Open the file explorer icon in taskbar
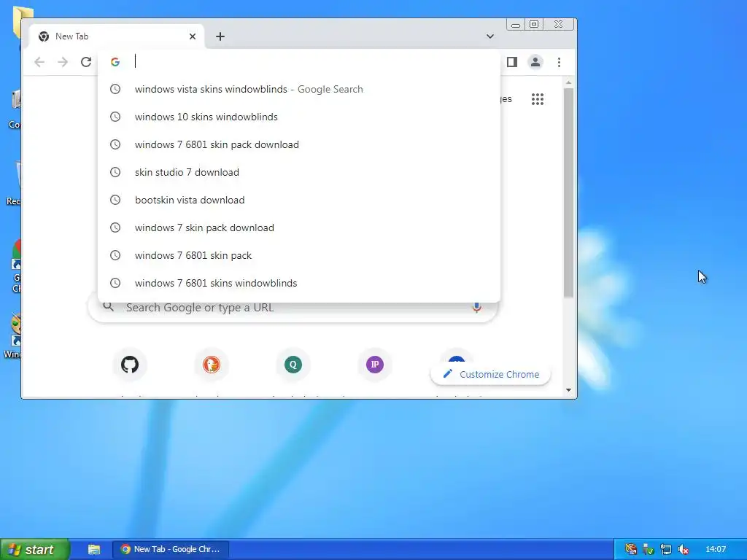This screenshot has width=747, height=560. [94, 550]
